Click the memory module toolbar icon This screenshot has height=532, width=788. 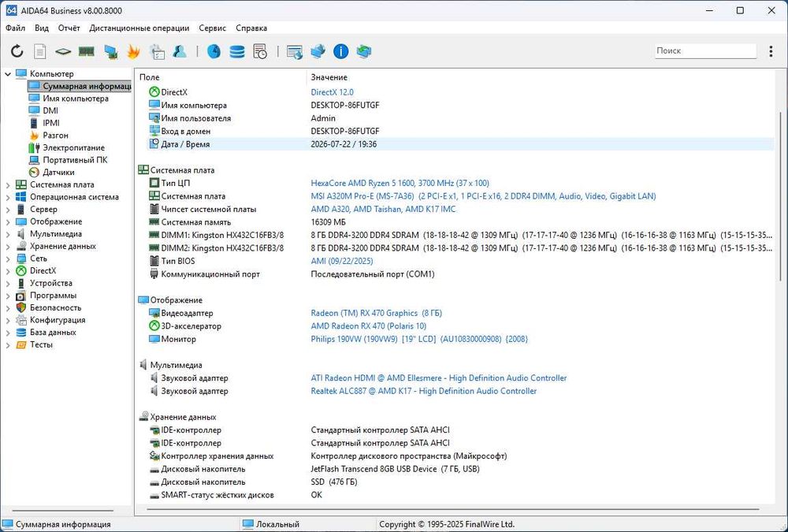click(x=87, y=51)
